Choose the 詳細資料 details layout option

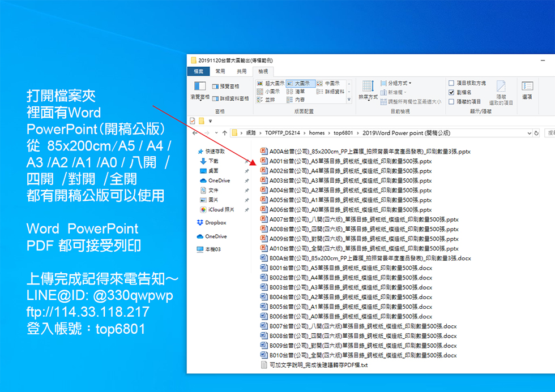(331, 92)
